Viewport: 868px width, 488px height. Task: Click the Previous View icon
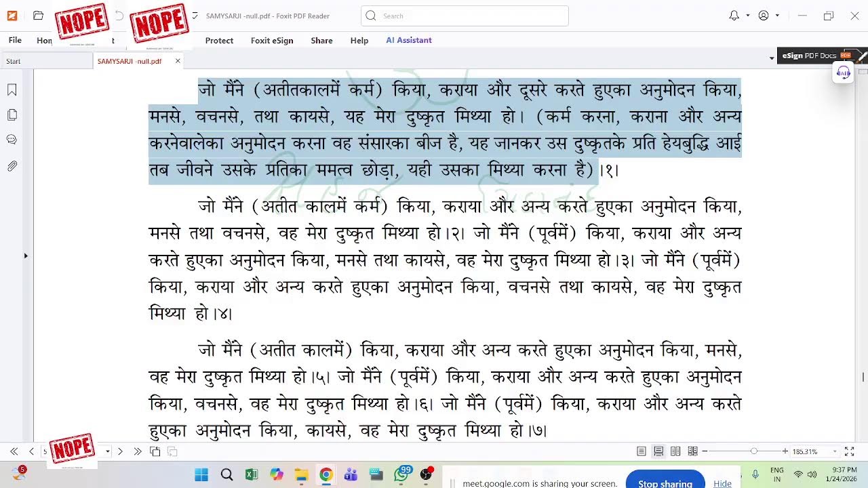tap(155, 451)
